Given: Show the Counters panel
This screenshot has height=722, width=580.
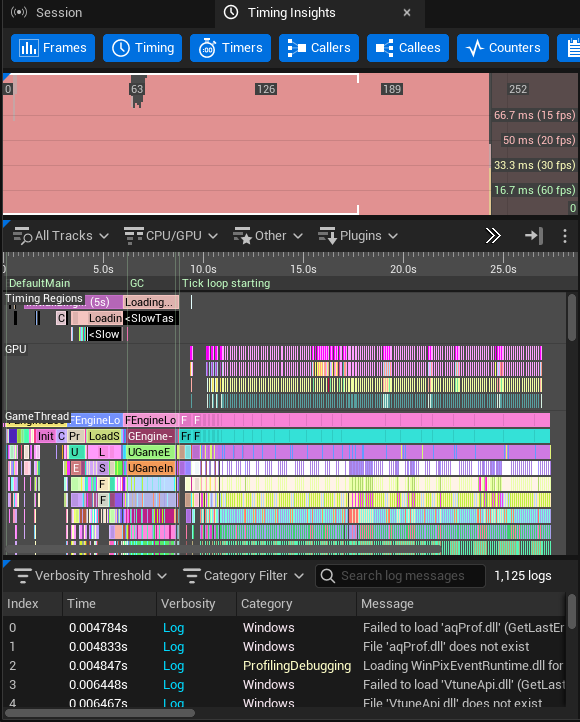Looking at the screenshot, I should [503, 48].
